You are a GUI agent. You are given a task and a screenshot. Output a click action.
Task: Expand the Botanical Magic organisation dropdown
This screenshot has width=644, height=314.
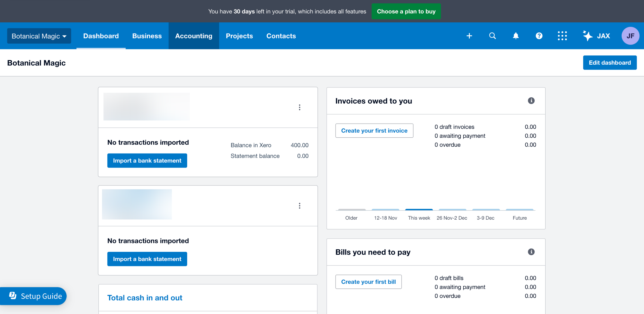coord(39,36)
